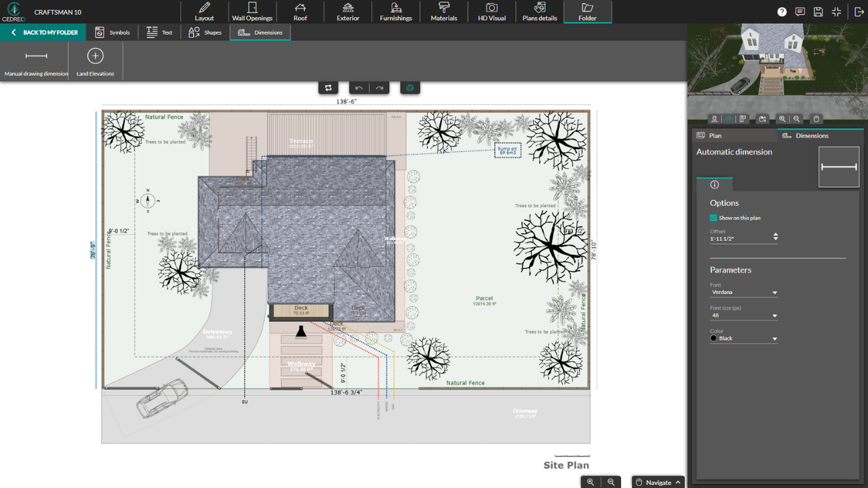This screenshot has height=488, width=868.
Task: Zoom in using the preview panel magnifier
Action: (781, 119)
